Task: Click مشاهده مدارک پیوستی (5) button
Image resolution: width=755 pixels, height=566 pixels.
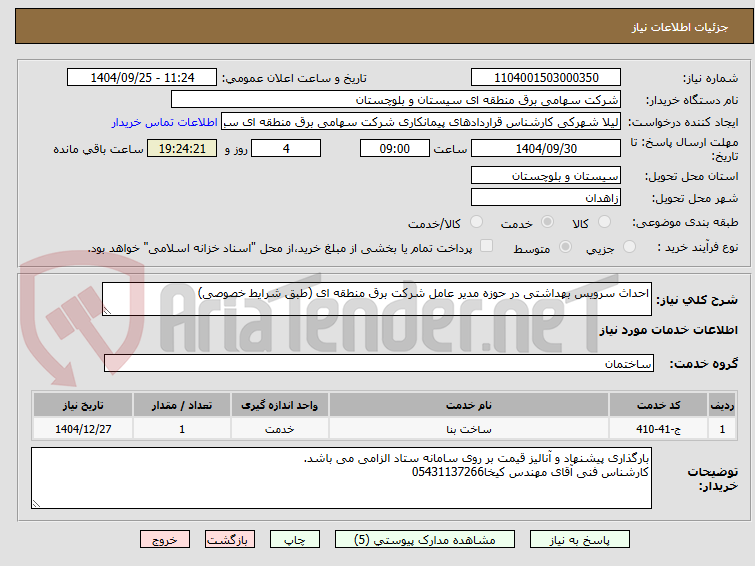Action: coord(425,540)
